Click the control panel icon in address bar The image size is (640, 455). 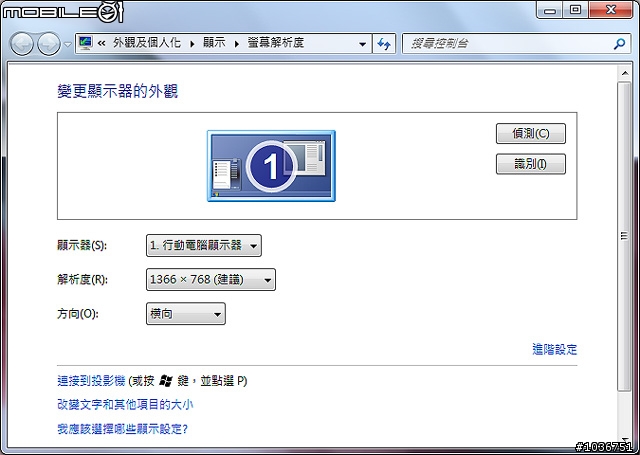(x=86, y=43)
